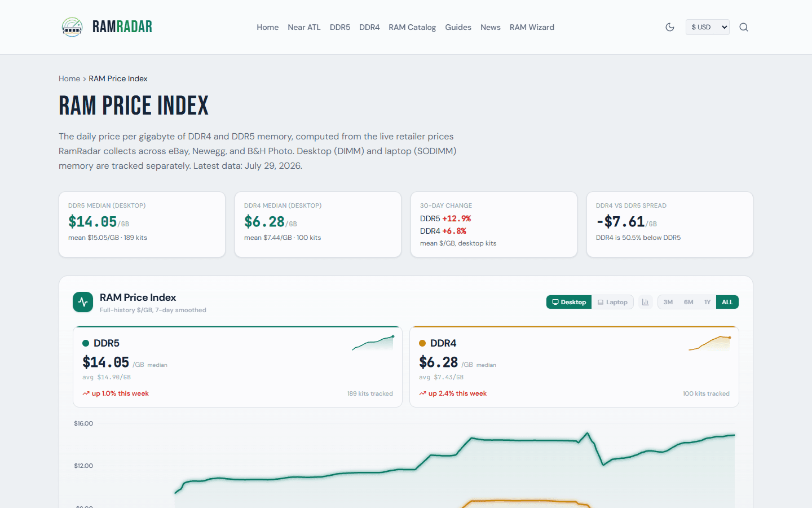
Task: Switch chart to Desktop memory
Action: (x=569, y=302)
